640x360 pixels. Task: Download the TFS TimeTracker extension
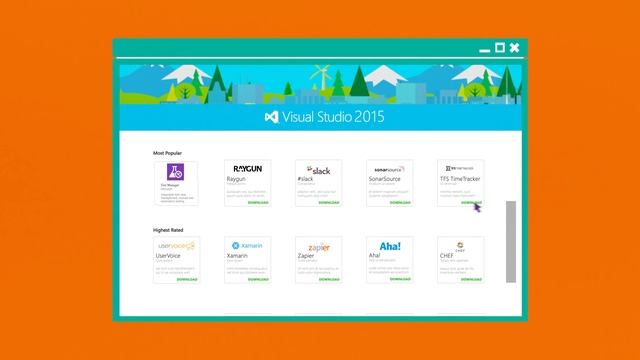(471, 202)
